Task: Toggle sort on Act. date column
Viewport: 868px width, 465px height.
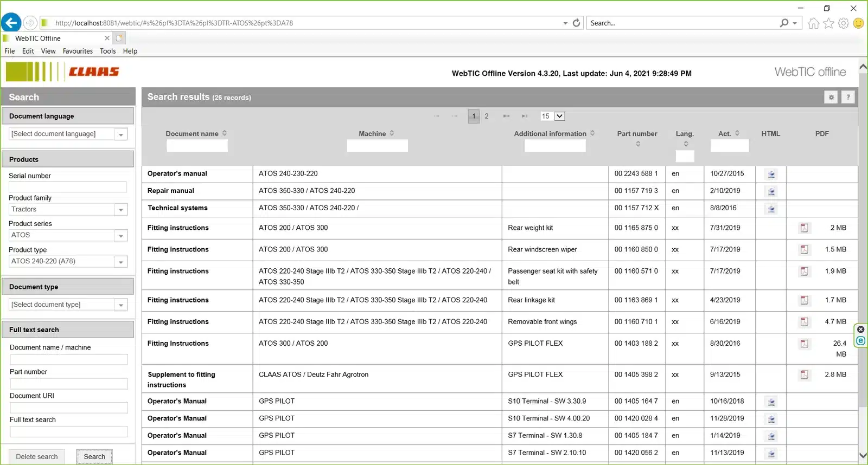Action: (x=737, y=133)
